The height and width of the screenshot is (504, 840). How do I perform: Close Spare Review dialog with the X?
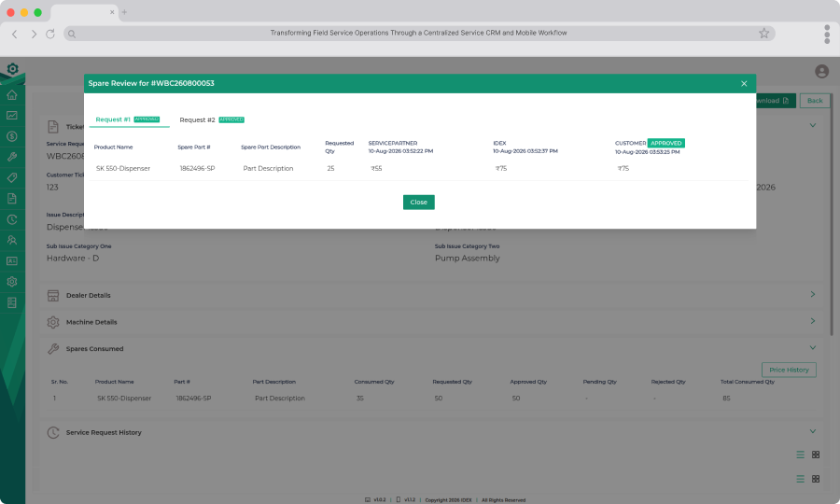click(x=744, y=84)
